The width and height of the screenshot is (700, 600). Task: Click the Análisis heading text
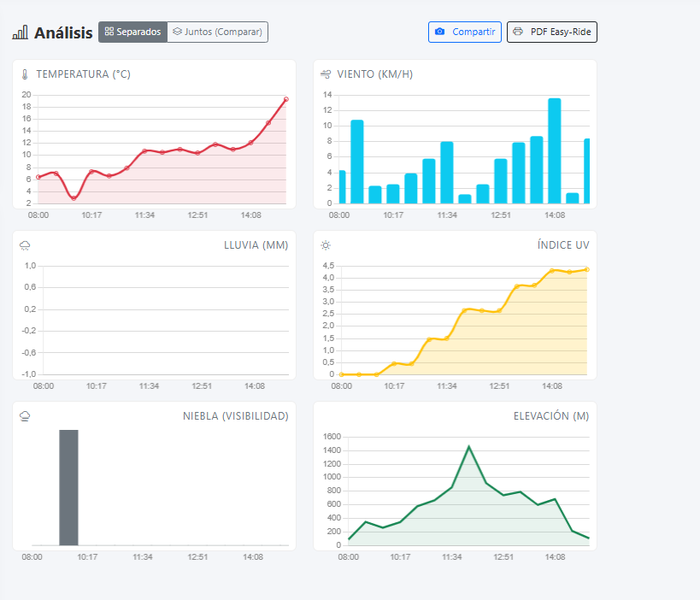pyautogui.click(x=63, y=32)
